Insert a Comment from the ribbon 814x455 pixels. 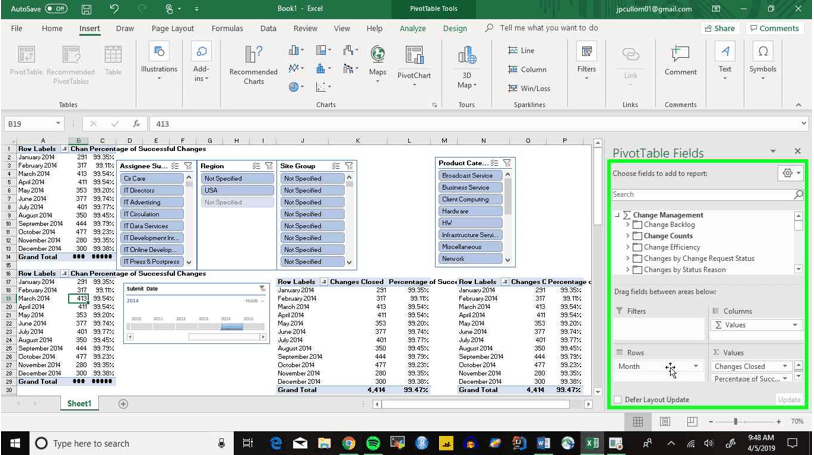[x=680, y=60]
